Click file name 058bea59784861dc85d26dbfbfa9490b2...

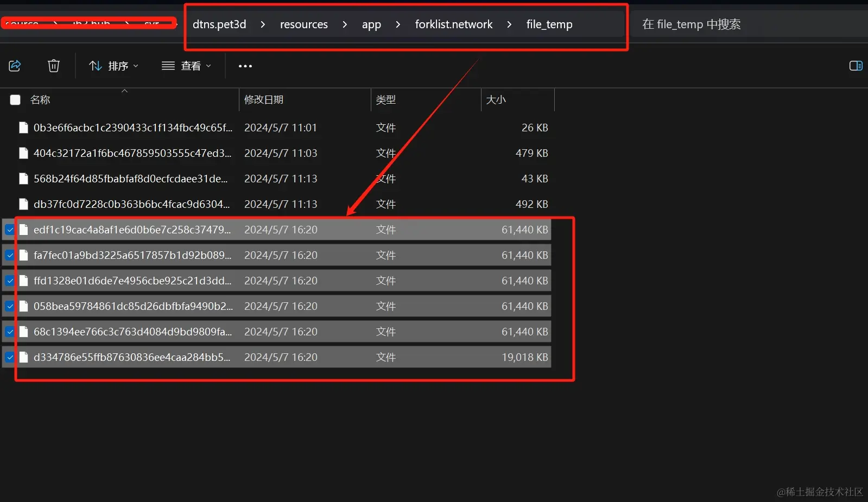[134, 306]
